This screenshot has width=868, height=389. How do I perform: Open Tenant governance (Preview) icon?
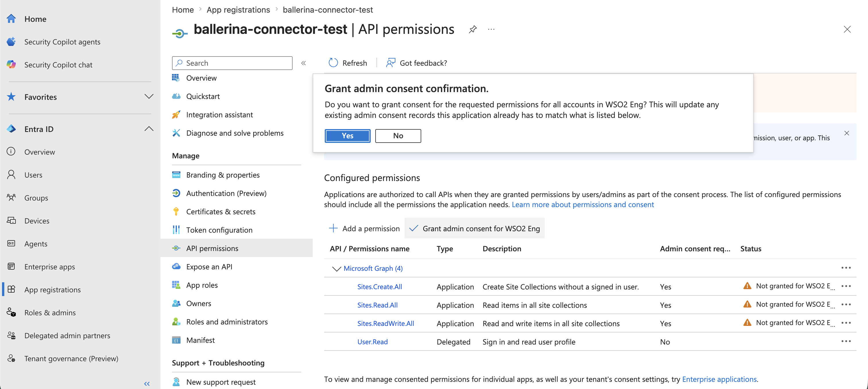pyautogui.click(x=11, y=358)
